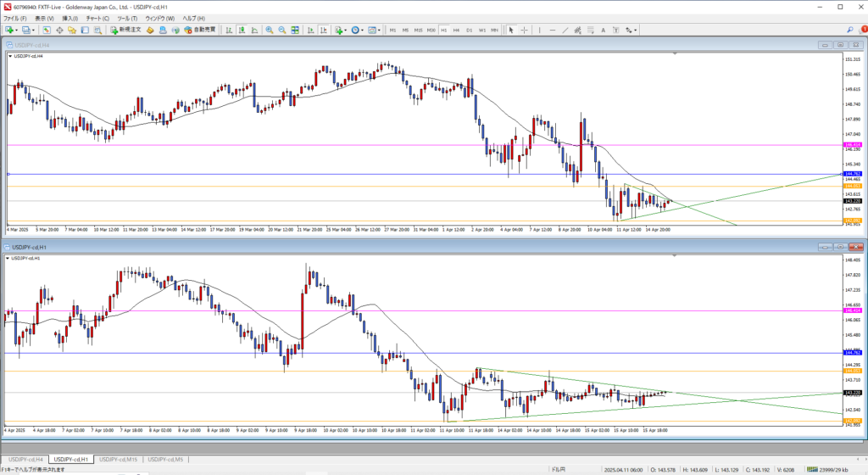Viewport: 868px width, 475px height.
Task: Expand the arrows objects dropdown
Action: pyautogui.click(x=636, y=31)
